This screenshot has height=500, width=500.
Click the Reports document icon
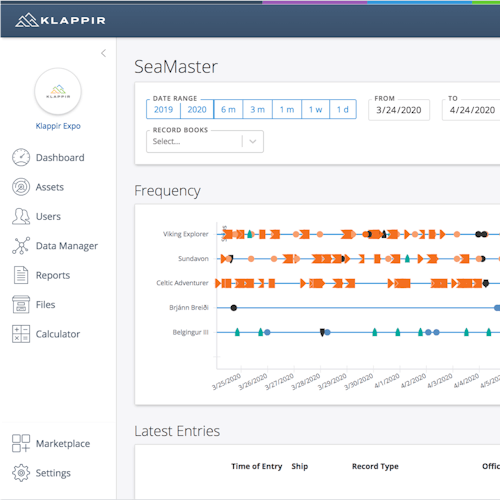click(x=21, y=275)
